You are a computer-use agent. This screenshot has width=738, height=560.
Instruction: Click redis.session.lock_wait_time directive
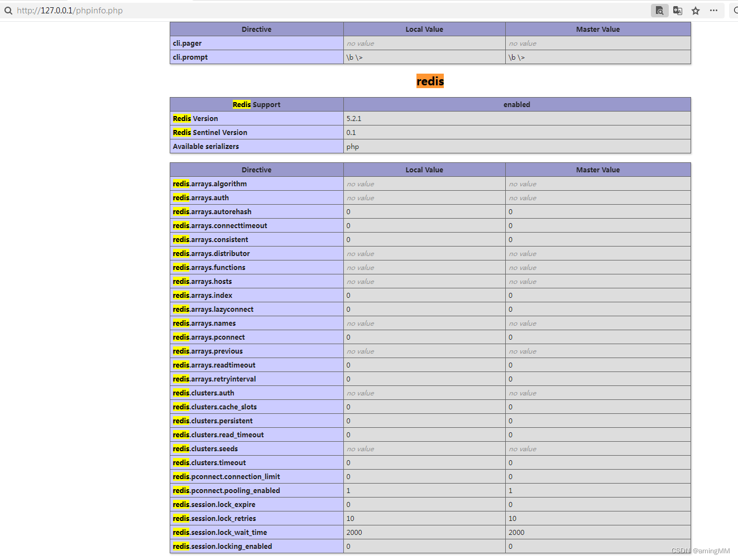click(x=220, y=533)
